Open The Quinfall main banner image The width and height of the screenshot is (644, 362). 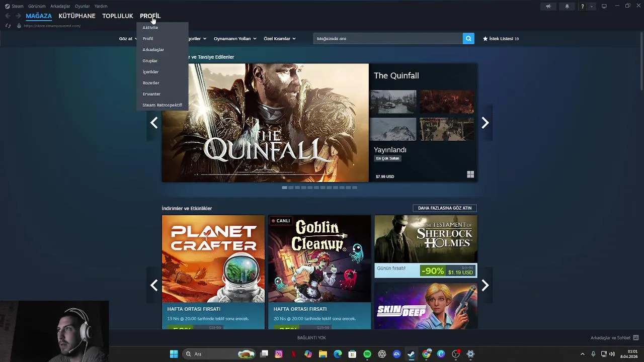265,123
